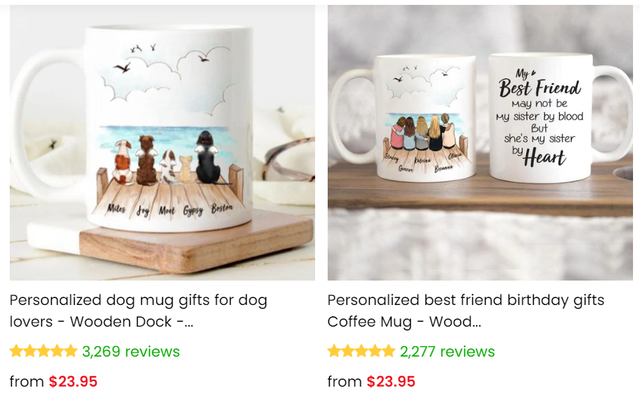Click the word Heart on the quote mug
Viewport: 640px width, 402px height.
tap(544, 158)
